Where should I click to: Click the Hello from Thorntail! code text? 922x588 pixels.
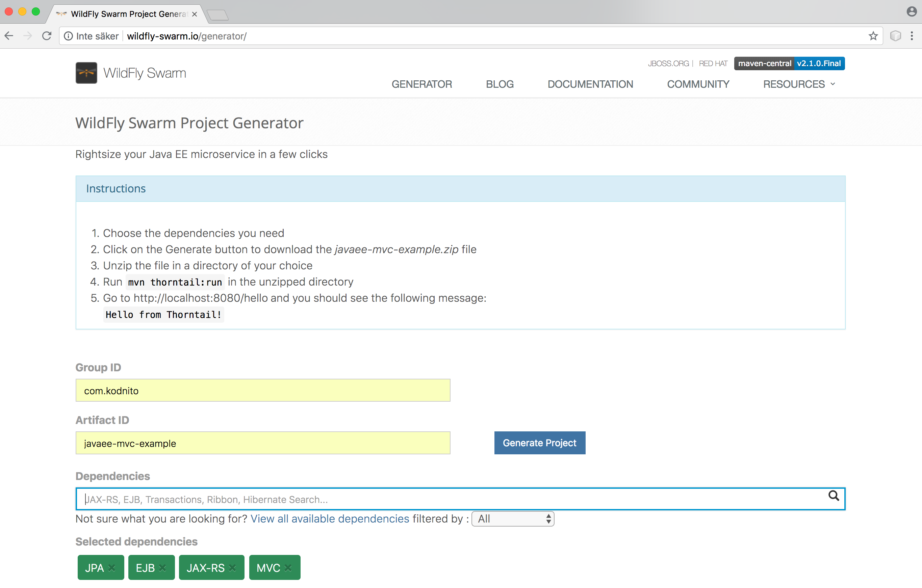point(163,315)
